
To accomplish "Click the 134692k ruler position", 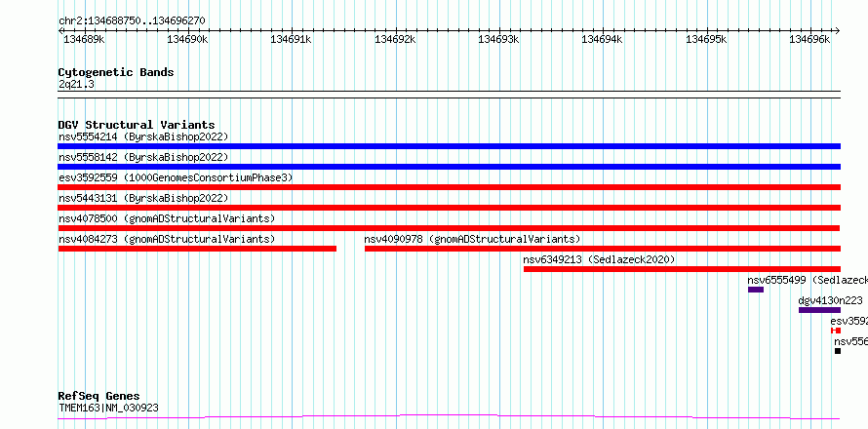I will 395,39.
